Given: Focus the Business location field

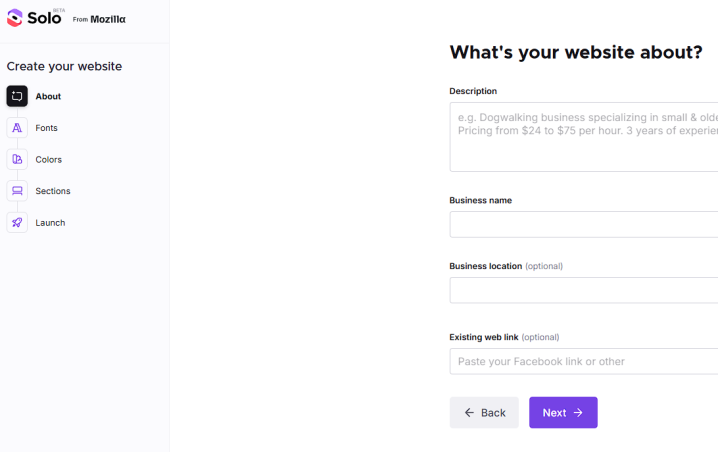Looking at the screenshot, I should coord(584,290).
